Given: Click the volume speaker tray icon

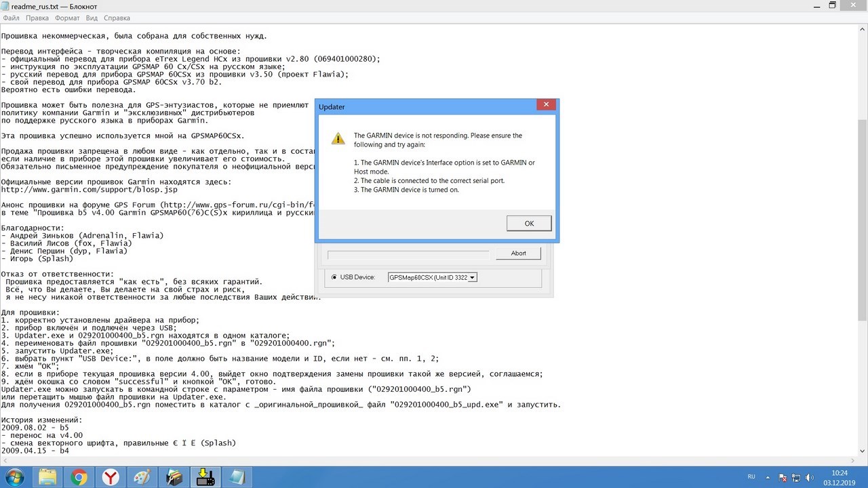Looking at the screenshot, I should click(808, 477).
